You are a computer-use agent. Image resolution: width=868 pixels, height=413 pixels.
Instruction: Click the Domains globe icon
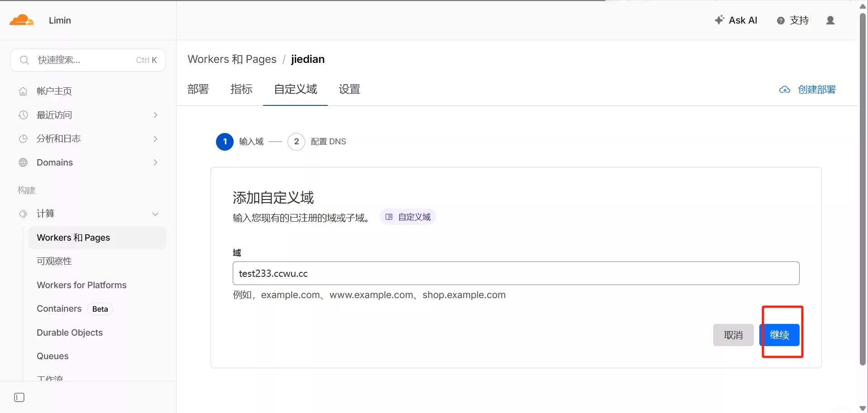pyautogui.click(x=23, y=162)
